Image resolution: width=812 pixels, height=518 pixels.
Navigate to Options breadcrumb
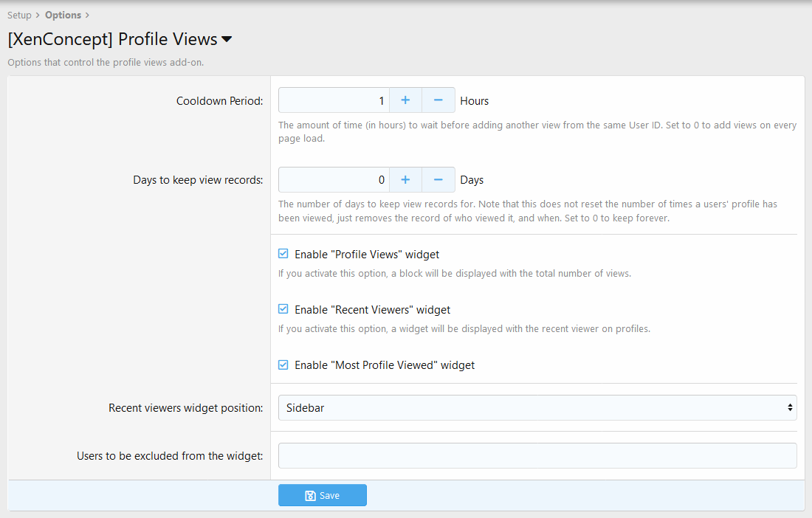[x=63, y=15]
